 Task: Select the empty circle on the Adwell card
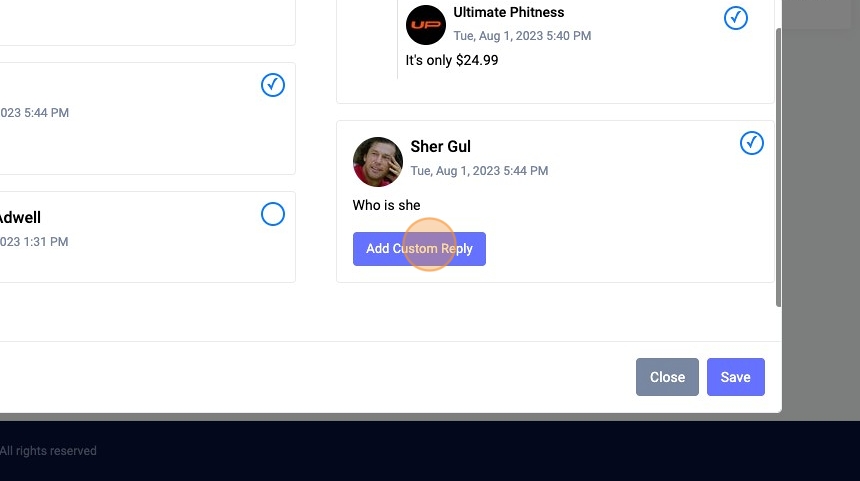click(x=273, y=214)
